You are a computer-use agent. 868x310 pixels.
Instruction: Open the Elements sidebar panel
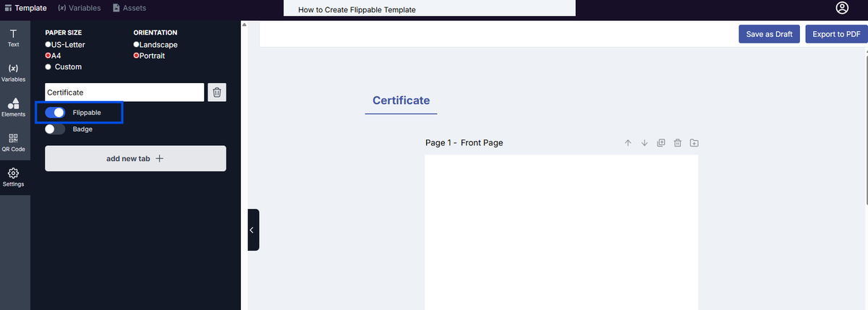tap(13, 107)
